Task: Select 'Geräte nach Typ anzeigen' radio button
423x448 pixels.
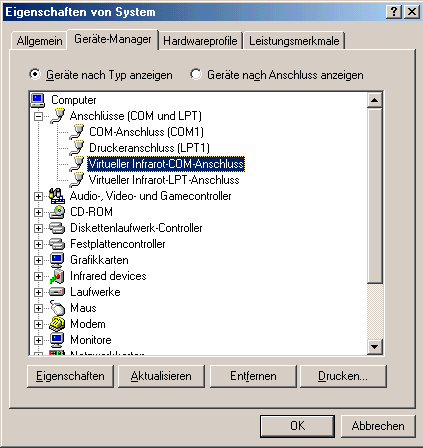Action: click(x=34, y=74)
